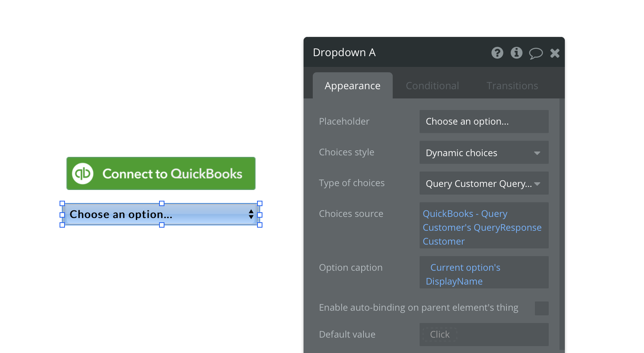Switch to the Transitions tab
Image resolution: width=644 pixels, height=353 pixels.
[x=512, y=85]
